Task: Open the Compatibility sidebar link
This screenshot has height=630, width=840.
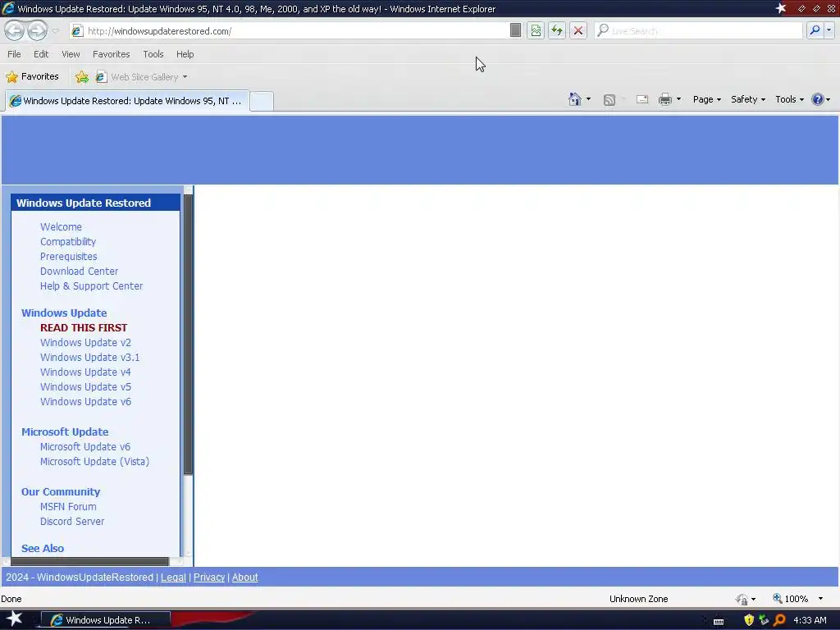Action: pos(68,242)
